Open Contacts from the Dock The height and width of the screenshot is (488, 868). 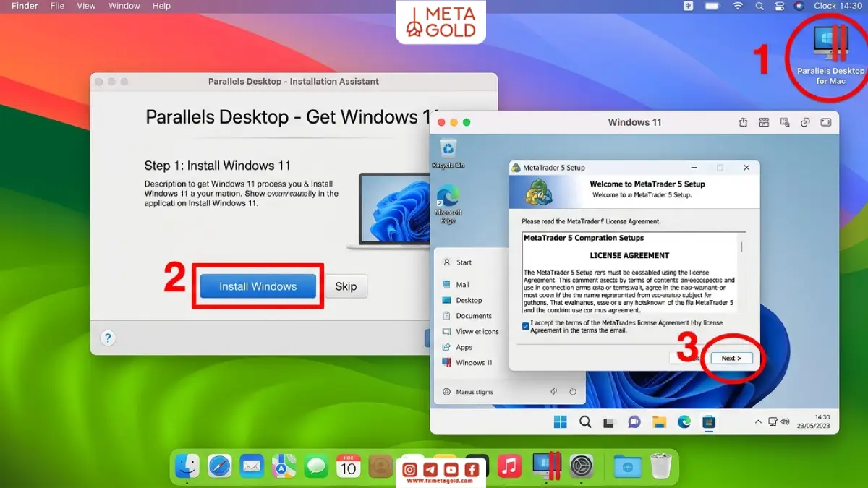coord(380,466)
